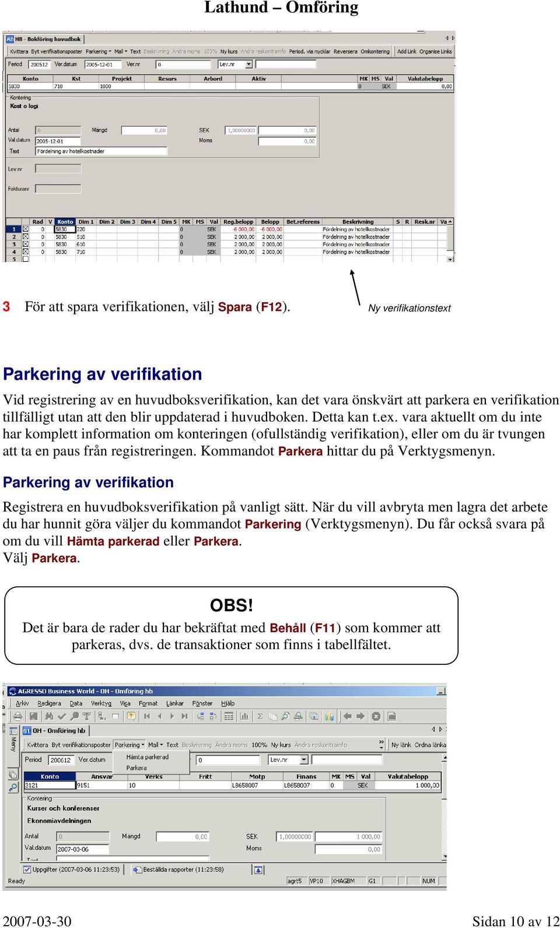The width and height of the screenshot is (560, 928).
Task: Click Period. via nycklar button
Action: coord(310,51)
